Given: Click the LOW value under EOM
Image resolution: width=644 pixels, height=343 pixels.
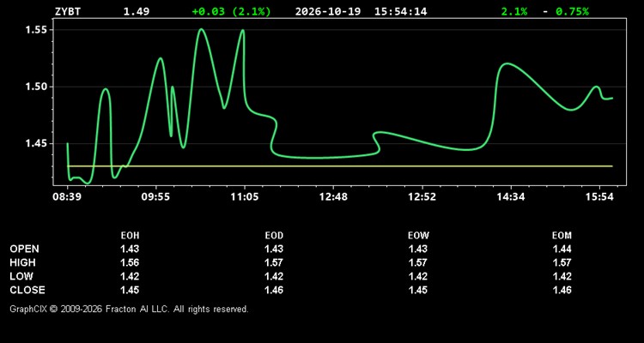Looking at the screenshot, I should [562, 276].
